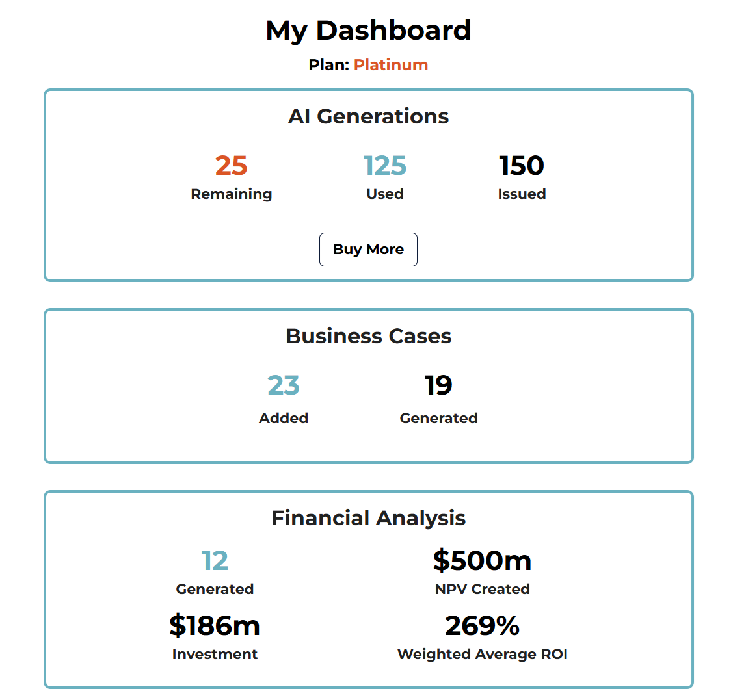This screenshot has width=733, height=700.
Task: Select the 12 Generated analyses count
Action: click(215, 560)
